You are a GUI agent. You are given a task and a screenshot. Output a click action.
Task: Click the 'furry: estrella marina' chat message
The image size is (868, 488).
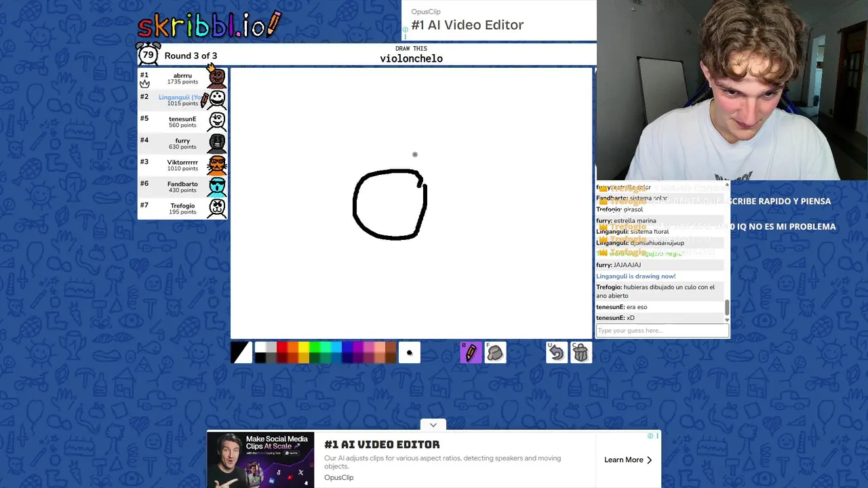point(626,221)
